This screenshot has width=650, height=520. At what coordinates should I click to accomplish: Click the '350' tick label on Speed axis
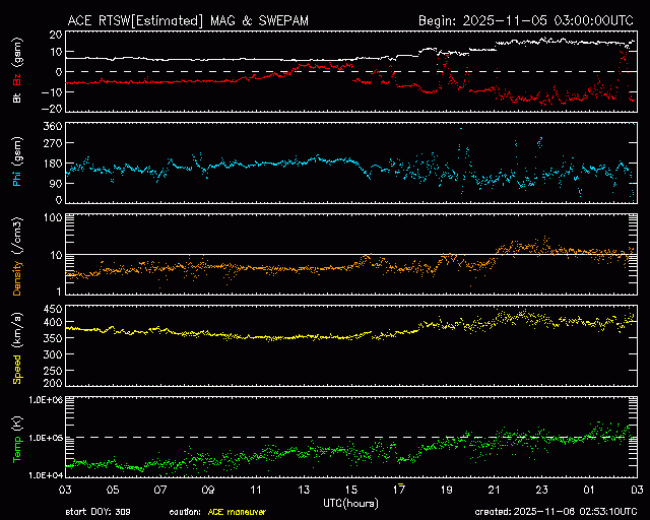click(53, 338)
